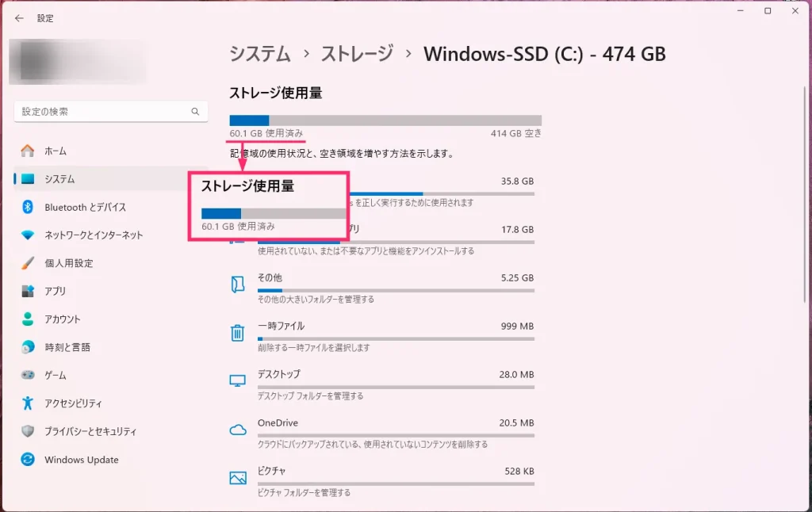Click the 設定の検索 search field
This screenshot has width=812, height=512.
(111, 111)
